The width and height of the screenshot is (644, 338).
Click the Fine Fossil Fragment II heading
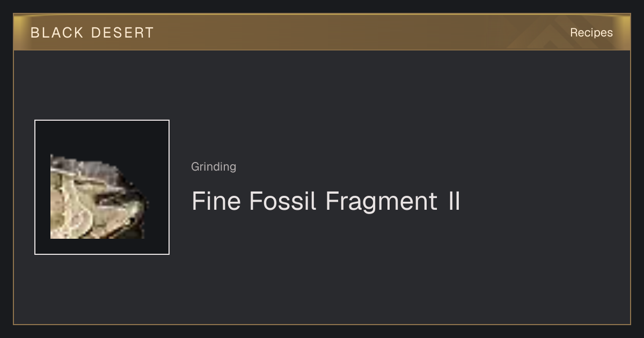coord(326,201)
